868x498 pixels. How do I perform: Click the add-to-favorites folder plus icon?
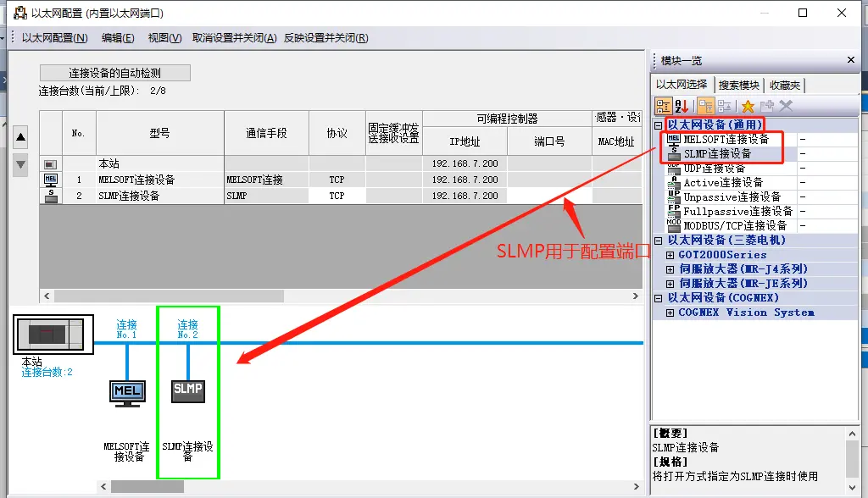click(766, 106)
